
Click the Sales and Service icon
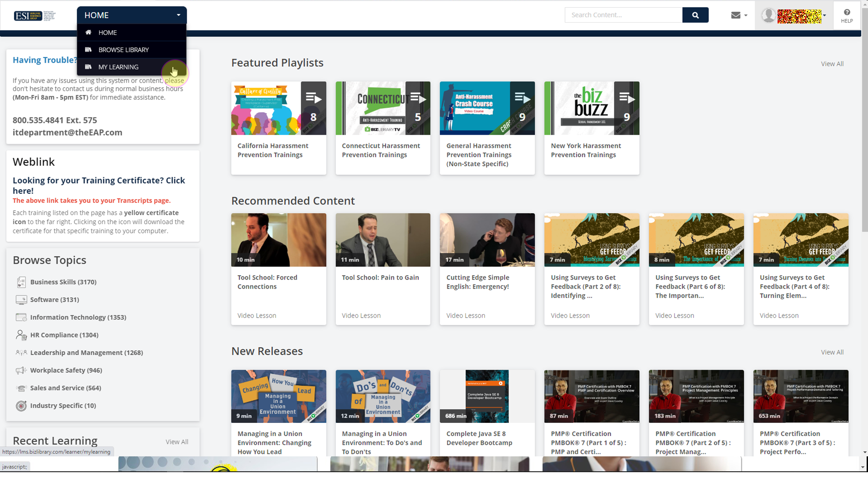point(21,388)
